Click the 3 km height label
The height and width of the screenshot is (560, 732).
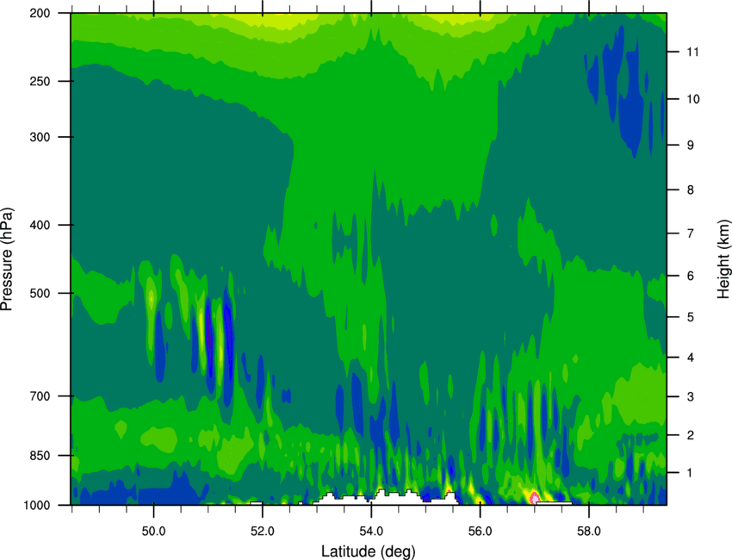(x=691, y=397)
